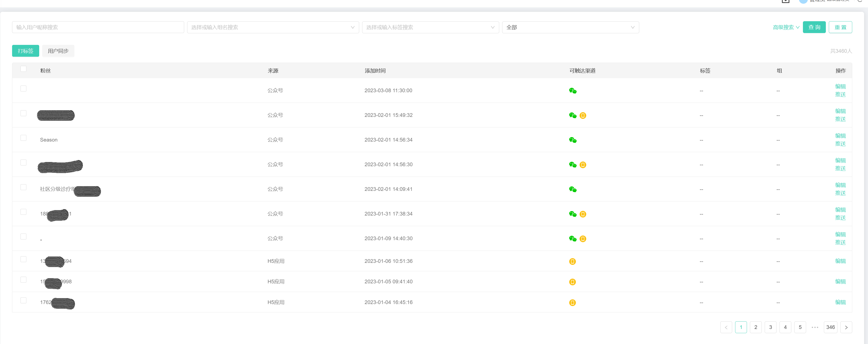Viewport: 868px width, 344px height.
Task: Expand the 全部 filter dropdown
Action: [x=570, y=27]
